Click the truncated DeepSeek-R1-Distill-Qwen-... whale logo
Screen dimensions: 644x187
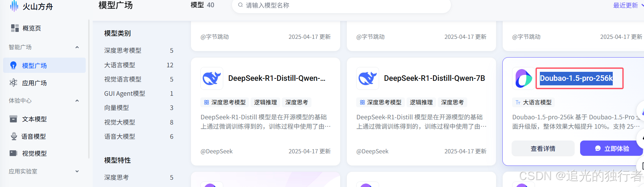(x=212, y=78)
